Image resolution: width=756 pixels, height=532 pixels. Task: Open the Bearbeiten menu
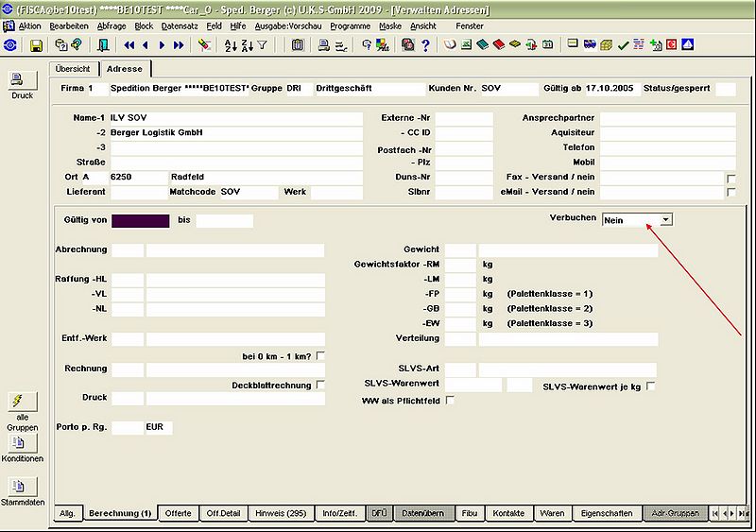[69, 26]
